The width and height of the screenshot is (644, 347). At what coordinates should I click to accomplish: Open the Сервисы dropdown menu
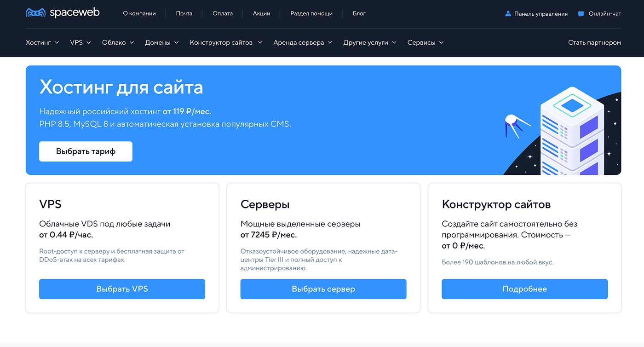[x=425, y=42]
